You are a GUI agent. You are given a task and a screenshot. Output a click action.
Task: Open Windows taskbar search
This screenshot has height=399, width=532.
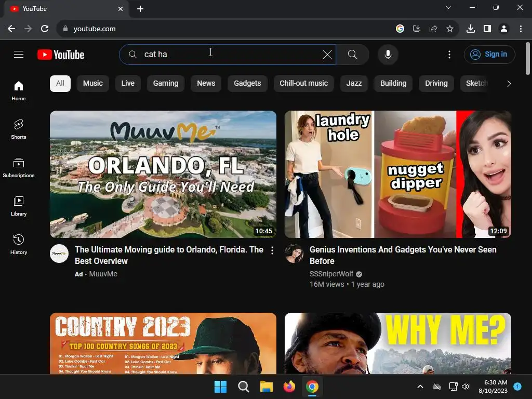(243, 387)
